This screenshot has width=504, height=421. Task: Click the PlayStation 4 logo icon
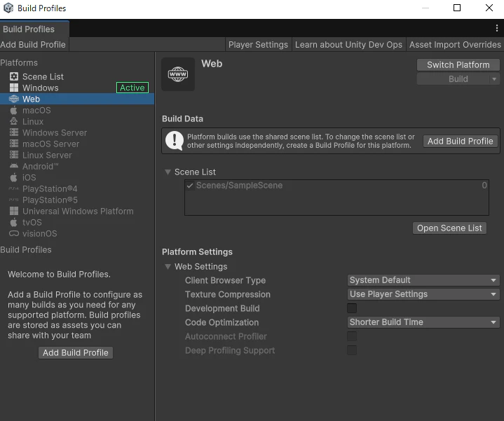pos(14,188)
